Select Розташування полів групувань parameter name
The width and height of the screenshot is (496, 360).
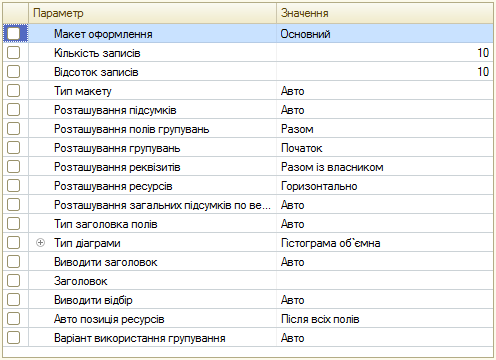tap(131, 129)
